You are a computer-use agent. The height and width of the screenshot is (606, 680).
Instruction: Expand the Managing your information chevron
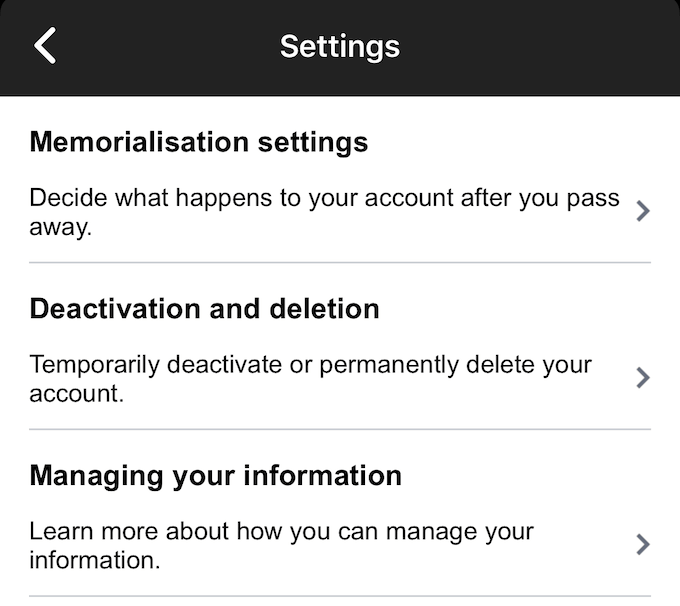pyautogui.click(x=643, y=544)
